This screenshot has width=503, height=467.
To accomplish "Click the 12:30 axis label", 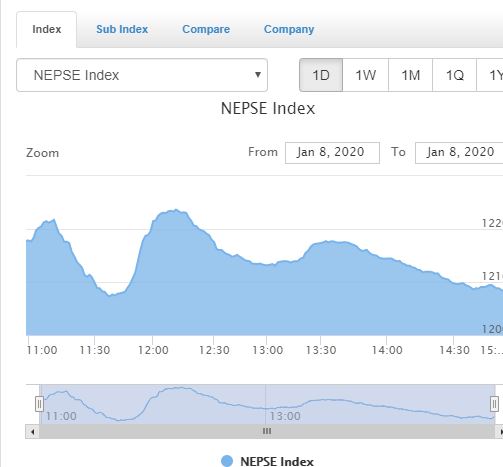I will [x=214, y=350].
